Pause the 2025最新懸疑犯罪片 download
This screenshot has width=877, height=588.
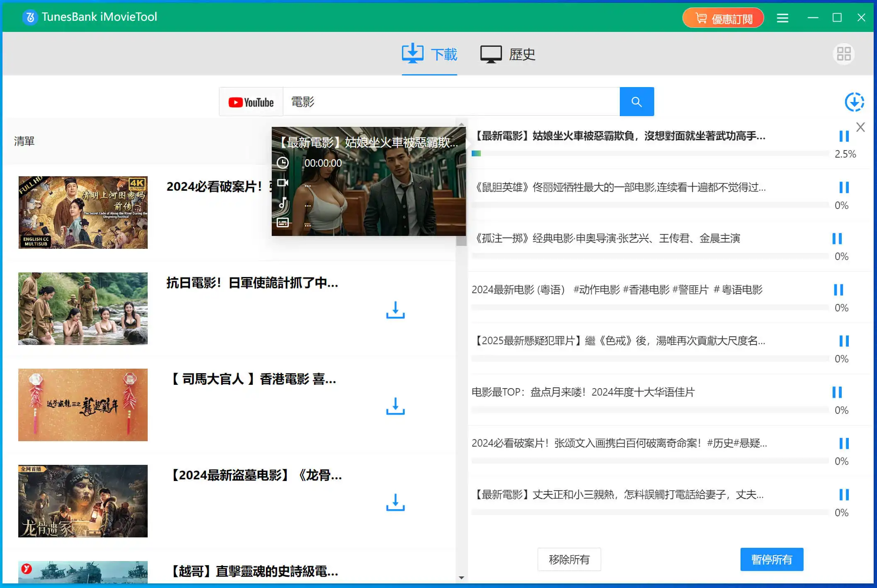click(844, 341)
